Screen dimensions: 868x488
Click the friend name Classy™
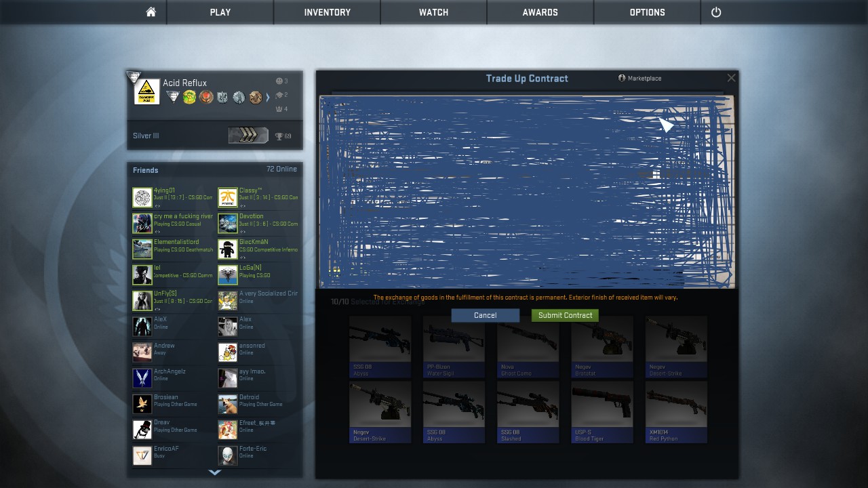point(251,190)
